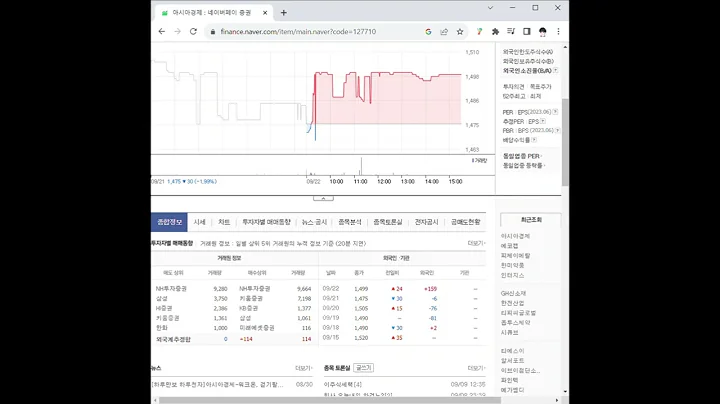Open the Google icon in address bar
Viewport: 720px width, 404px height.
point(428,32)
